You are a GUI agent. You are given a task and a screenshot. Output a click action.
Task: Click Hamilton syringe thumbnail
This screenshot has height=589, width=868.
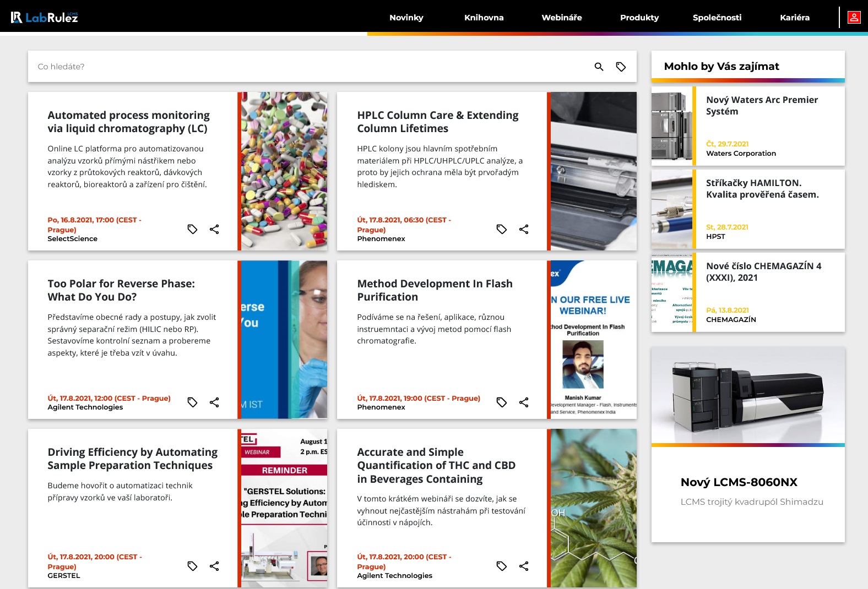tap(671, 209)
